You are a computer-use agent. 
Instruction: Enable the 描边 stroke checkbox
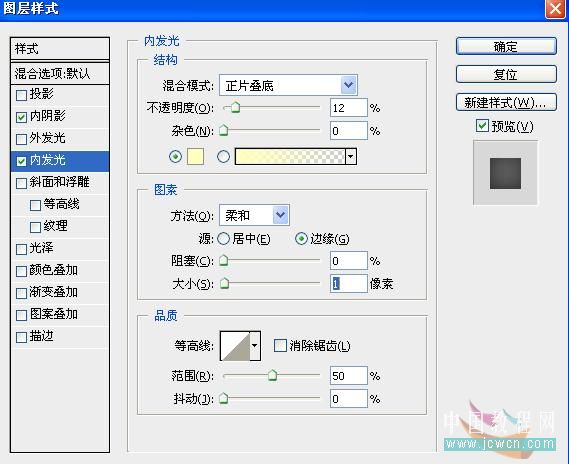[x=21, y=337]
